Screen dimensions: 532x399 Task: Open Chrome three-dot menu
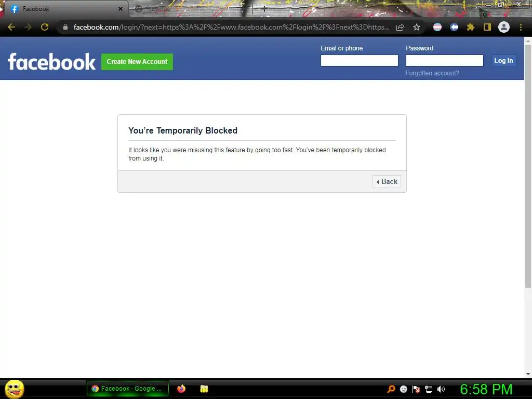point(521,27)
